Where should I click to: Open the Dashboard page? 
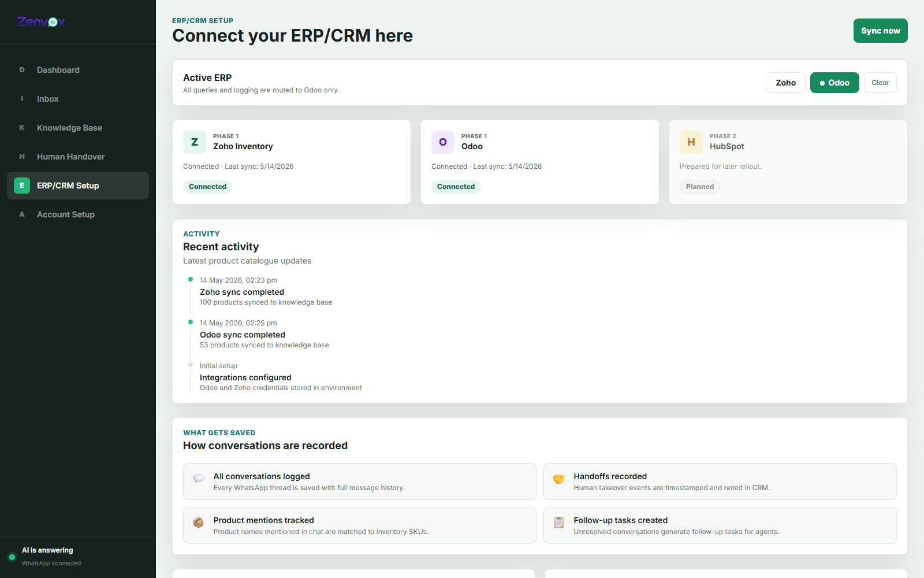[78, 70]
